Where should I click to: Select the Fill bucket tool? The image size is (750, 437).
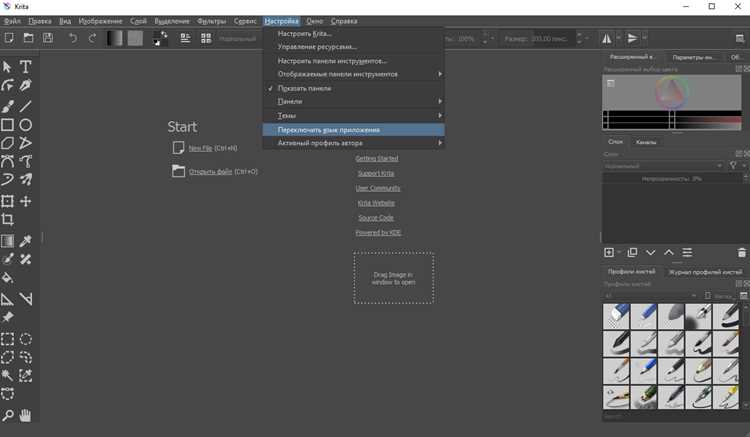point(7,278)
